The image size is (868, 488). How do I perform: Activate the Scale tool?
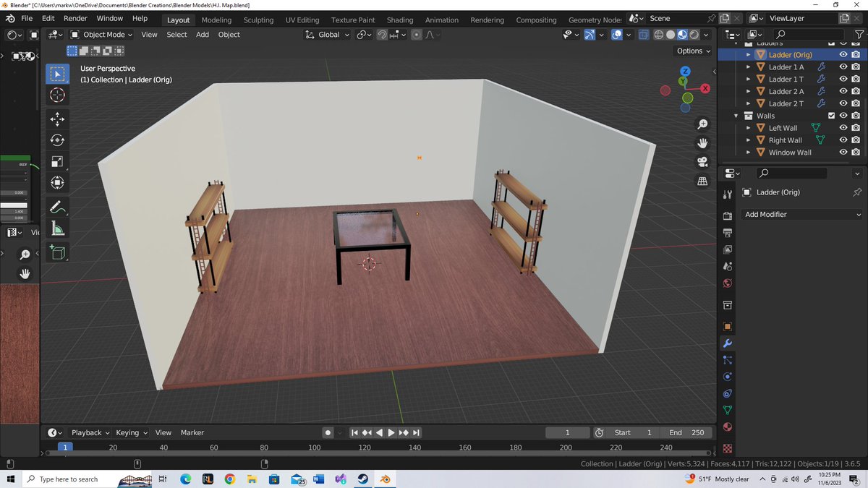point(58,161)
